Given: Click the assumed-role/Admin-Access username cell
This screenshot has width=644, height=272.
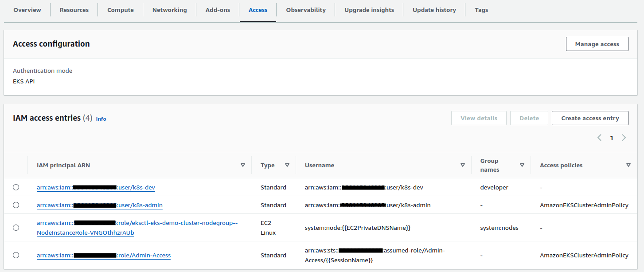Looking at the screenshot, I should pos(375,255).
